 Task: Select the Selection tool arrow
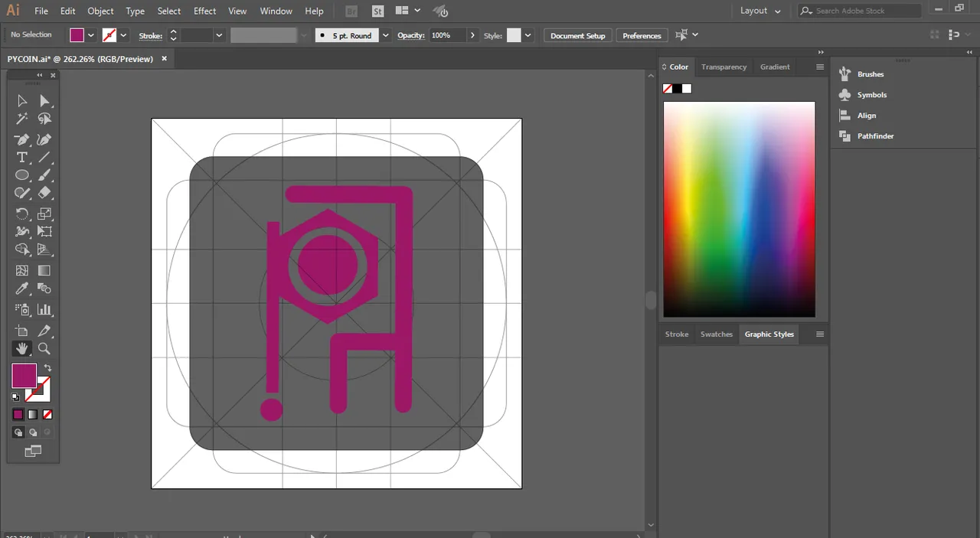(x=22, y=100)
